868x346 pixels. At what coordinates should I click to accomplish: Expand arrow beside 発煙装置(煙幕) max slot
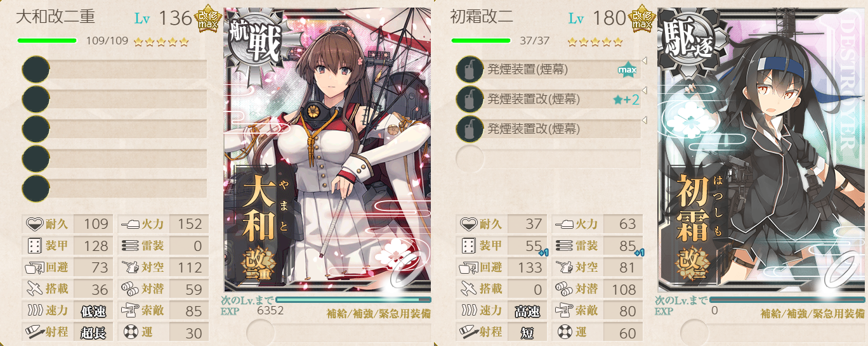click(644, 61)
